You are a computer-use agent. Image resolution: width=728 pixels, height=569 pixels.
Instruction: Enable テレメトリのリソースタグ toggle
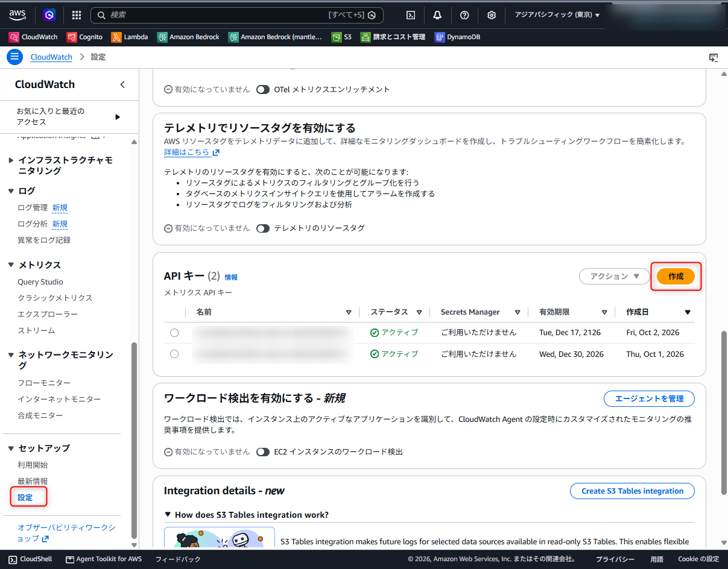262,228
